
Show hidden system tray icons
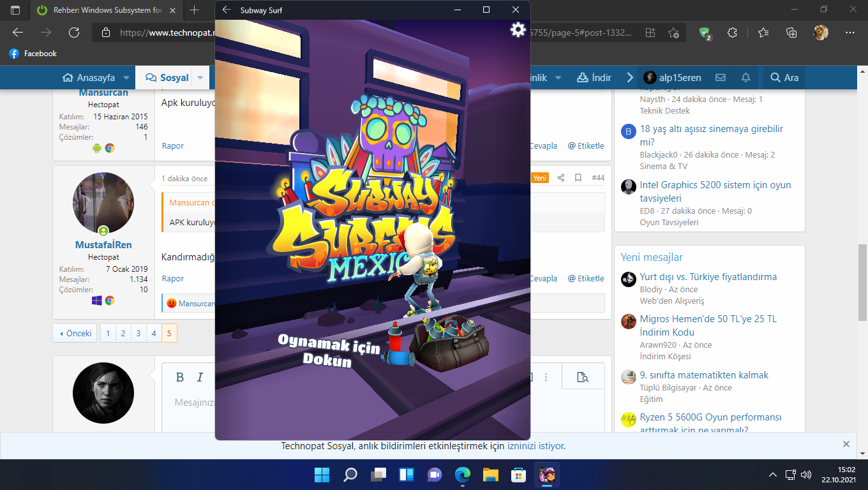pos(773,475)
